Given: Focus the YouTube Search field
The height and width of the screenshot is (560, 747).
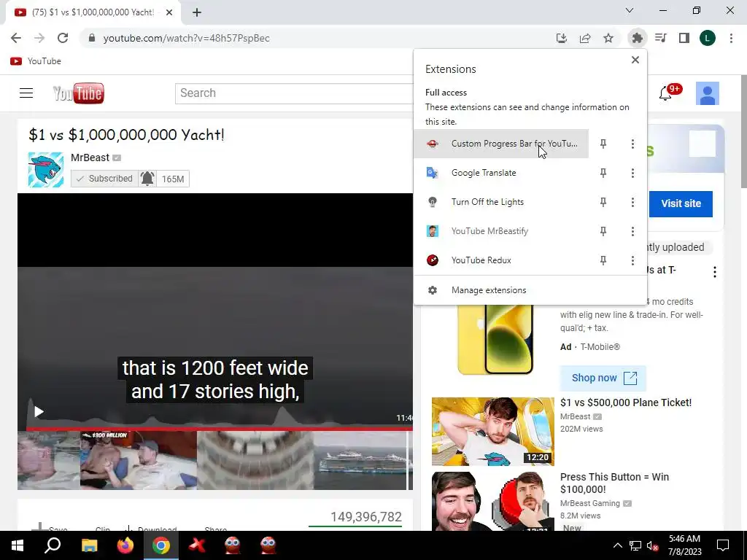Looking at the screenshot, I should pyautogui.click(x=295, y=93).
